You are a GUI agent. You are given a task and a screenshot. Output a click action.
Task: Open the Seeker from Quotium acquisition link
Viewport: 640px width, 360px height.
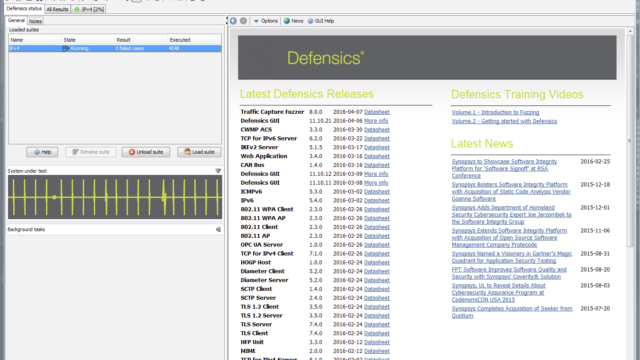tap(512, 312)
